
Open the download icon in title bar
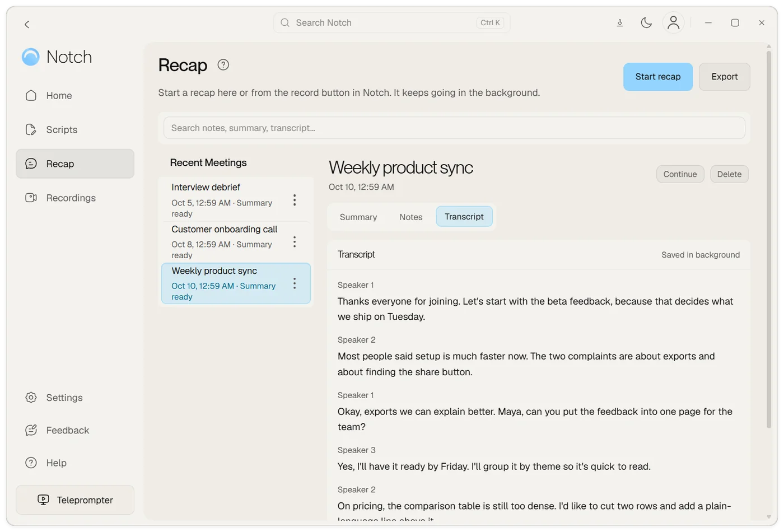[x=620, y=23]
